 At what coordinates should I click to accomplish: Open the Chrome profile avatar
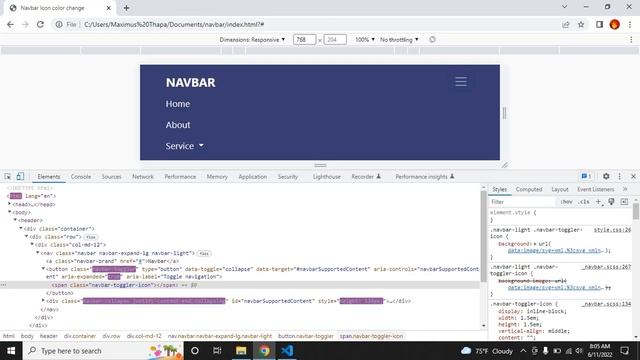coord(615,24)
